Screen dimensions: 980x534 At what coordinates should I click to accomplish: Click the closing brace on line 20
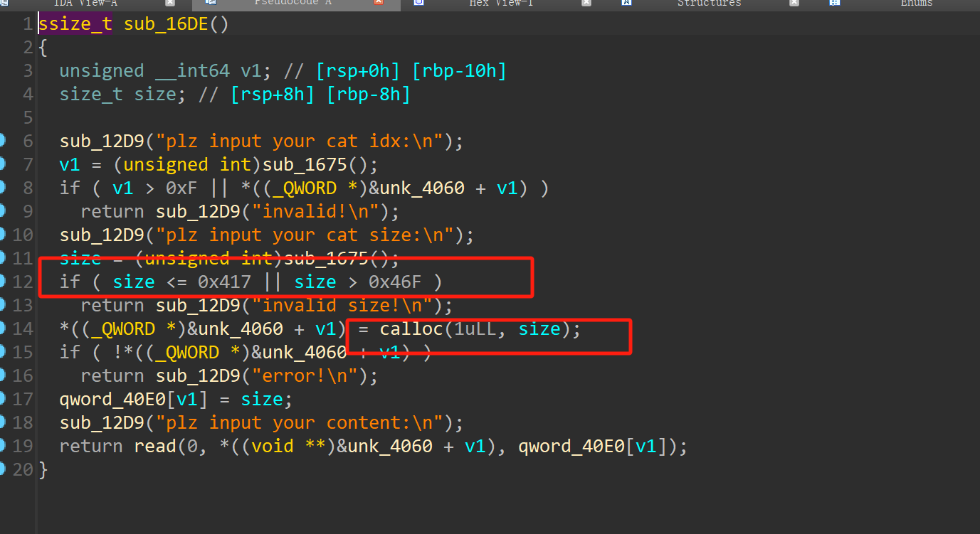point(43,470)
